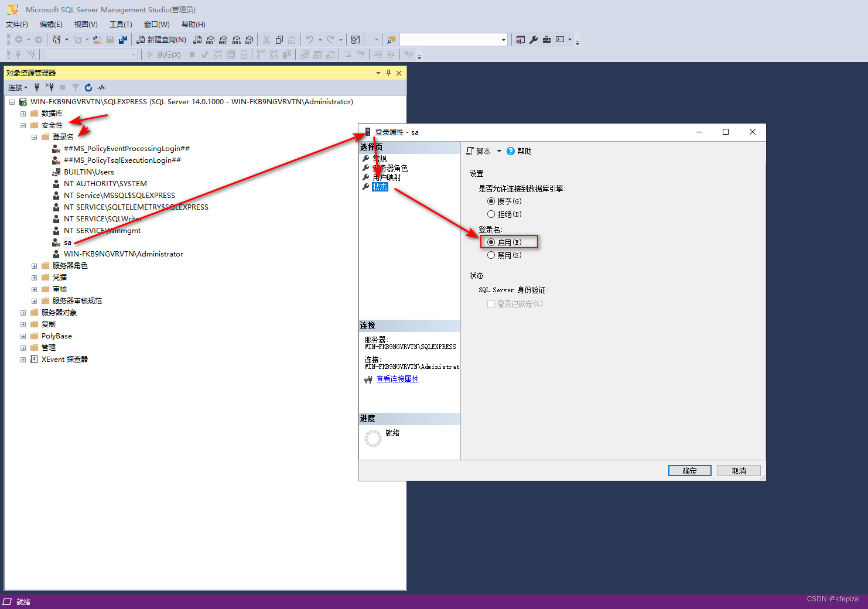Click the Toolbox briefcase icon
Screen dimensions: 868x609
pyautogui.click(x=546, y=40)
